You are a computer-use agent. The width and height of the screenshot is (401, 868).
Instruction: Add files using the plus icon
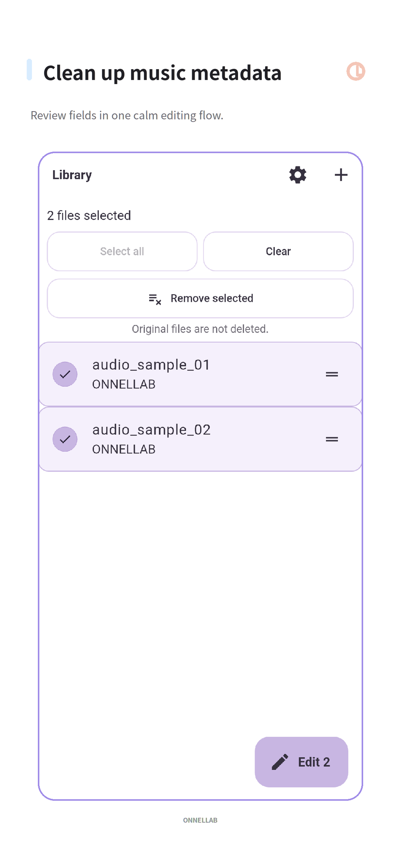341,175
